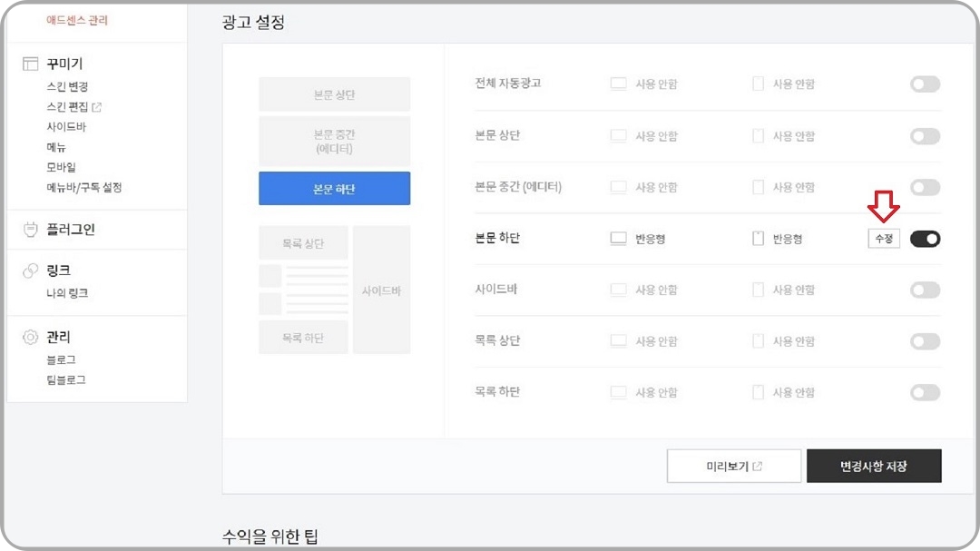Screen dimensions: 980x551
Task: Click the 링크 section heading
Action: [x=58, y=271]
